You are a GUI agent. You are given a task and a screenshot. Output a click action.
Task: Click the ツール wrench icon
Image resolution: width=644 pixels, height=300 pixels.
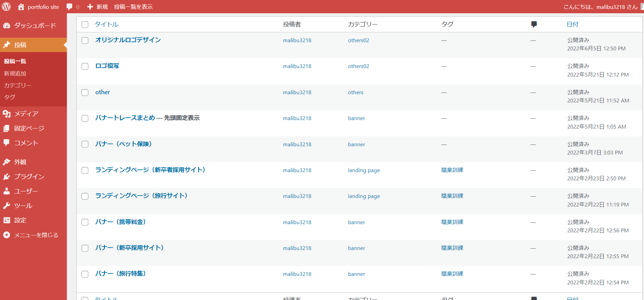click(7, 206)
